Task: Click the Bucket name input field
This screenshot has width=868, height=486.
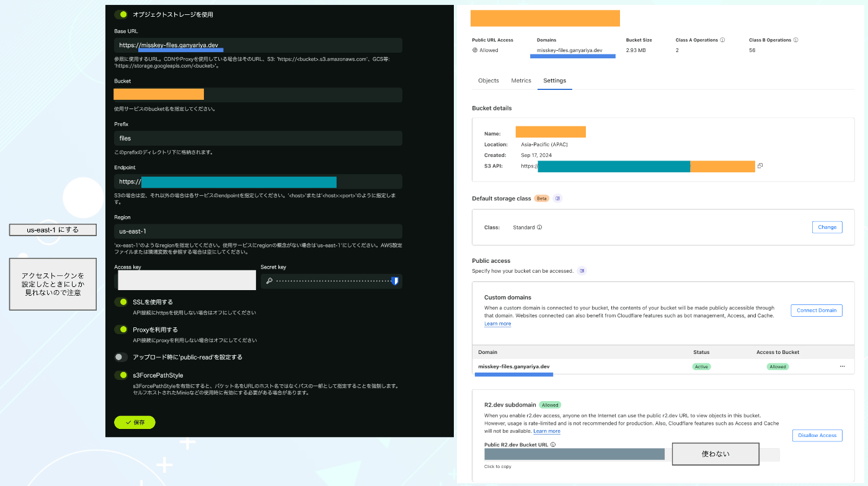Action: [258, 95]
